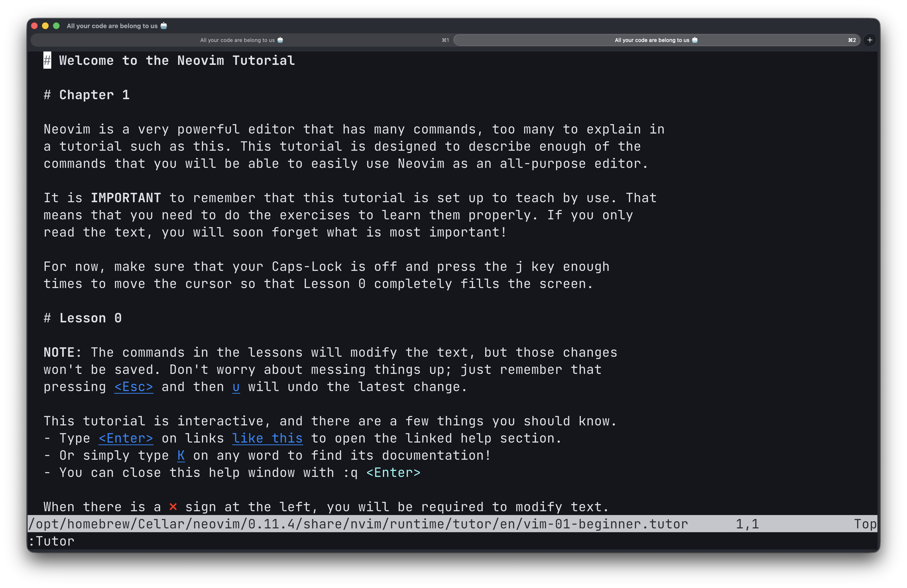The image size is (907, 588).
Task: Place cursor on 'Chapter 1' heading
Action: [x=94, y=95]
